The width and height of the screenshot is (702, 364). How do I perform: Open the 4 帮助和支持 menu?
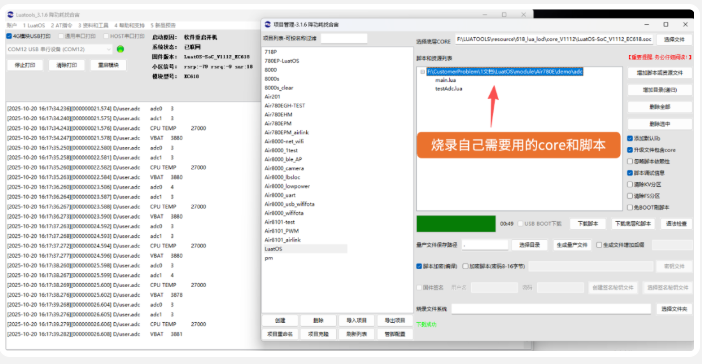coord(129,26)
